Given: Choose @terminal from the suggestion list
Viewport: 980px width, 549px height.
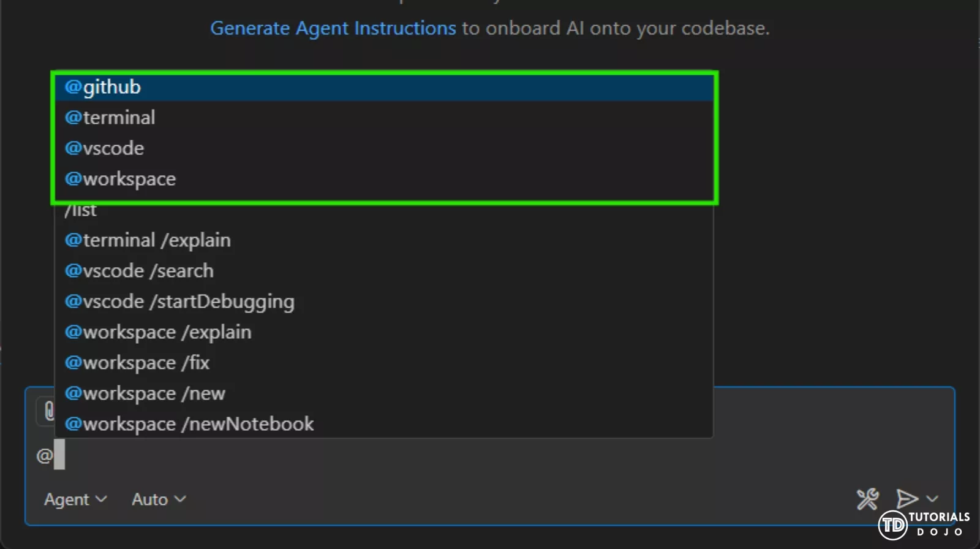Looking at the screenshot, I should click(x=110, y=118).
